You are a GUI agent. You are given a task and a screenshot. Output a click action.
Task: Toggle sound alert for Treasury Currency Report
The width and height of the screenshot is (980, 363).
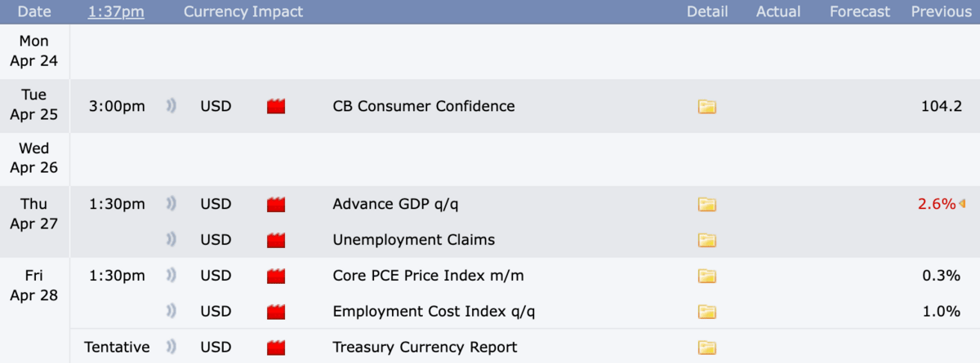(171, 348)
